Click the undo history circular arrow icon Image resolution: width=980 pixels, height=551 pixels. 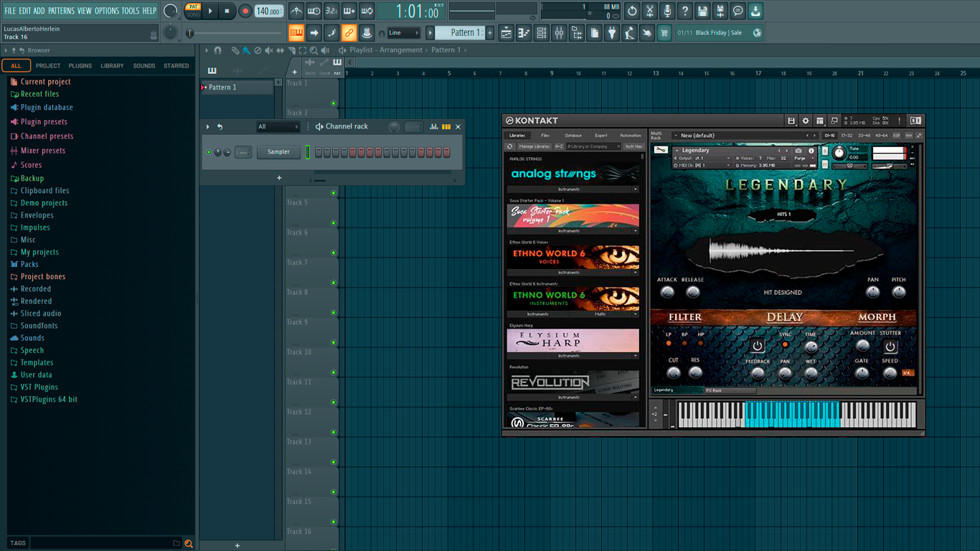[x=632, y=11]
